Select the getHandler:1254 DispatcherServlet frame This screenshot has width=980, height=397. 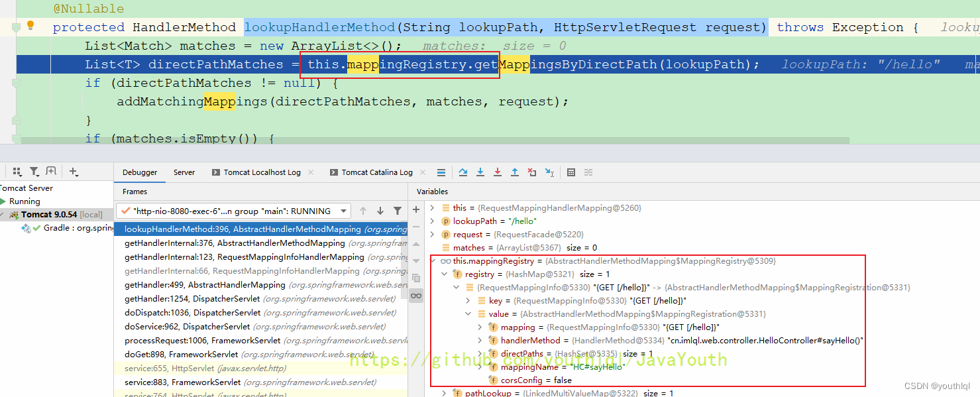tap(261, 299)
